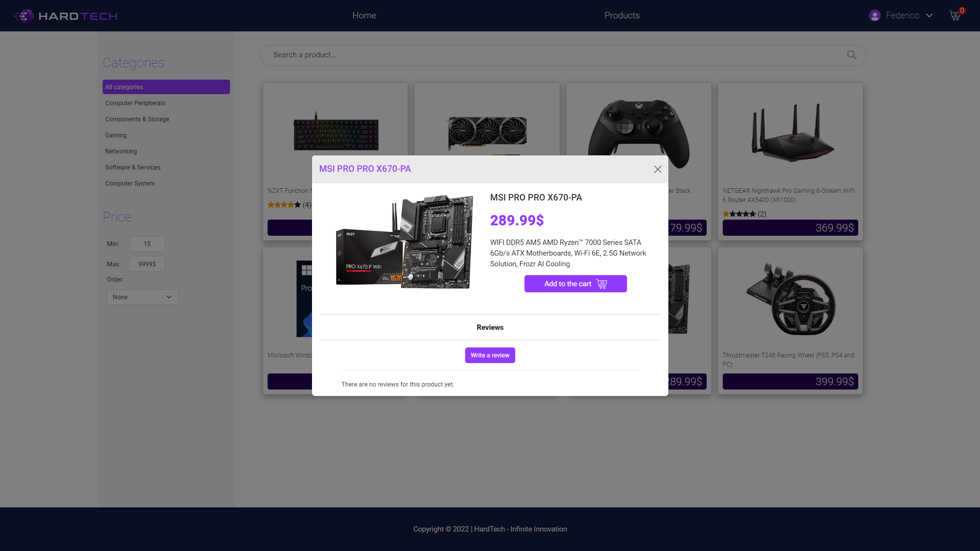The height and width of the screenshot is (551, 980).
Task: Select All categories filter
Action: click(166, 87)
